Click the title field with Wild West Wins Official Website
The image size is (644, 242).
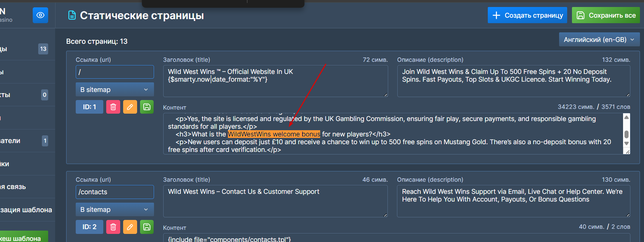(275, 81)
